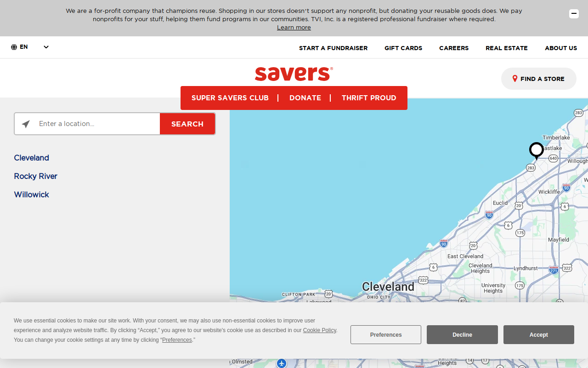Click the University Heights map label
588x368 pixels.
pyautogui.click(x=493, y=288)
